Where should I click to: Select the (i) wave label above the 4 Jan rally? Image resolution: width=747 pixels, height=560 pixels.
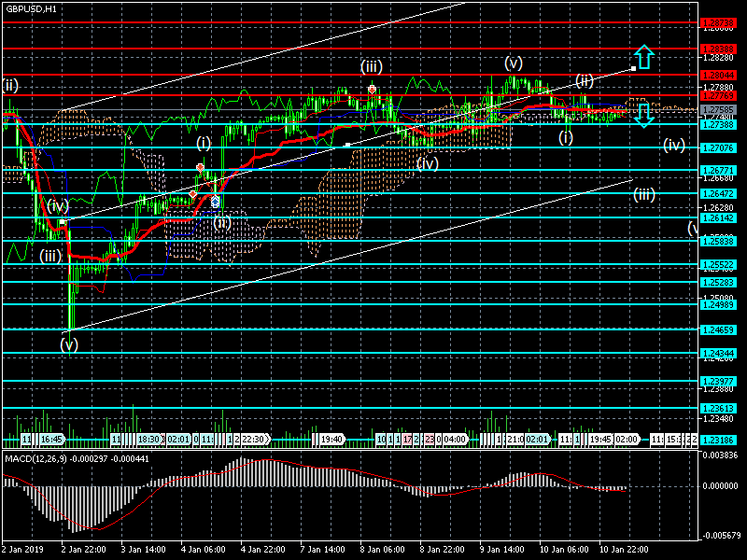point(204,143)
